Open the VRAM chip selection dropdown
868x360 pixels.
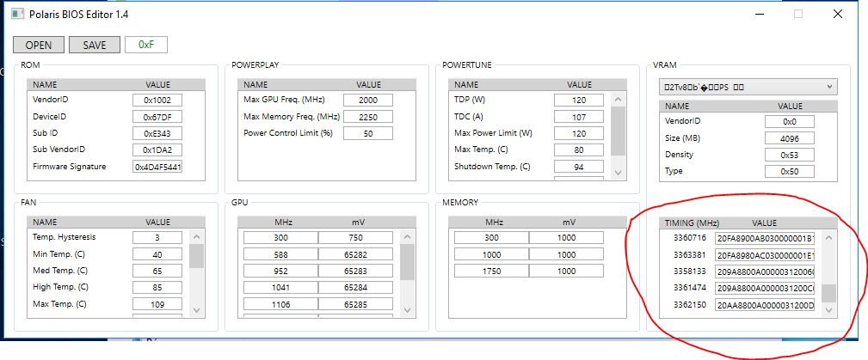tap(747, 87)
